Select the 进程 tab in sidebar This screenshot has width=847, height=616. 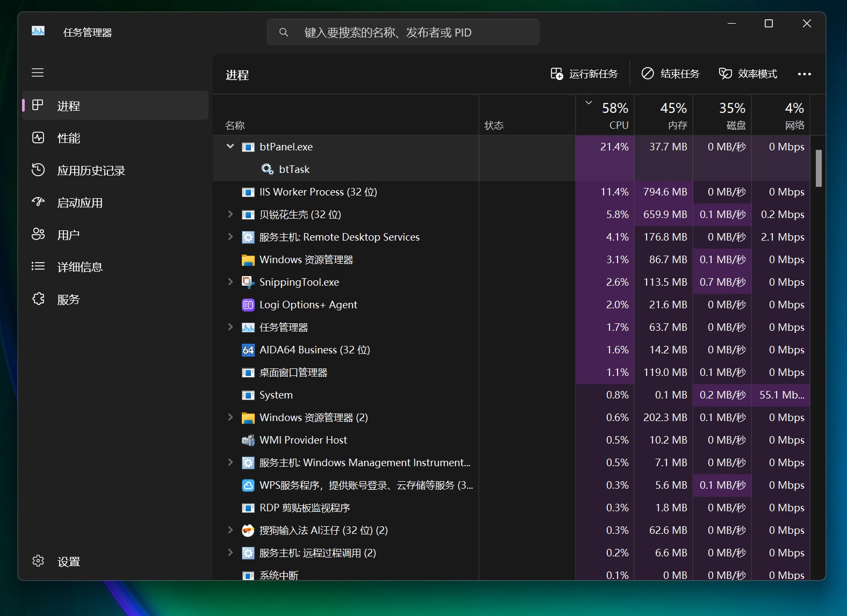pyautogui.click(x=115, y=106)
